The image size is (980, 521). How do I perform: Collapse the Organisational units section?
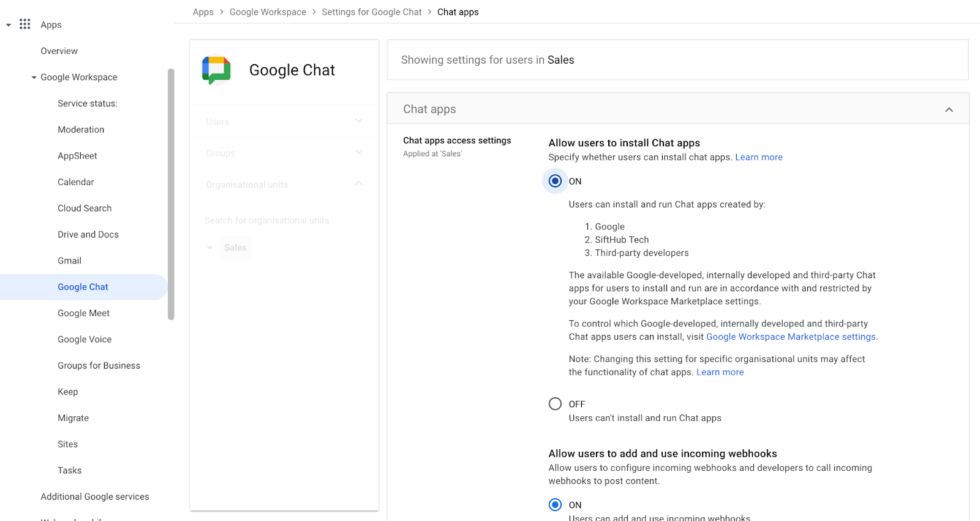pos(358,184)
